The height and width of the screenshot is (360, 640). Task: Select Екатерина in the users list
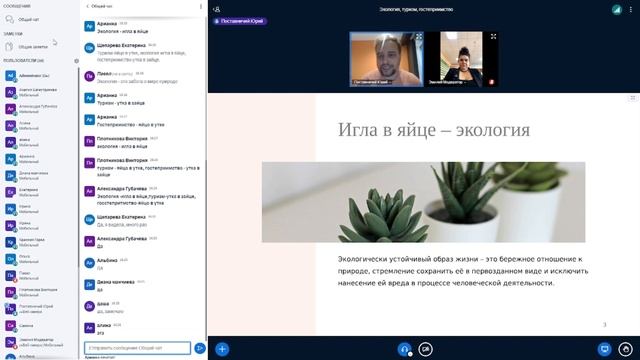[x=40, y=192]
